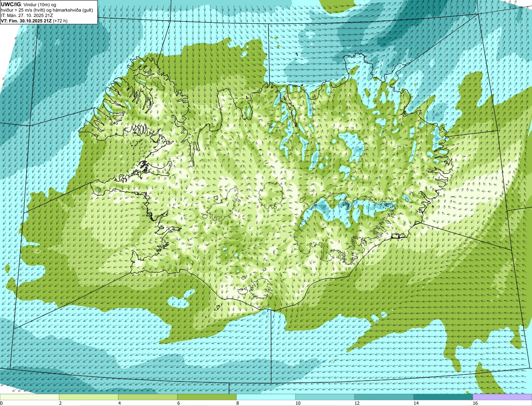Click the pale cream 0–2 m/s legend swatch
This screenshot has height=406, width=532.
pos(30,397)
